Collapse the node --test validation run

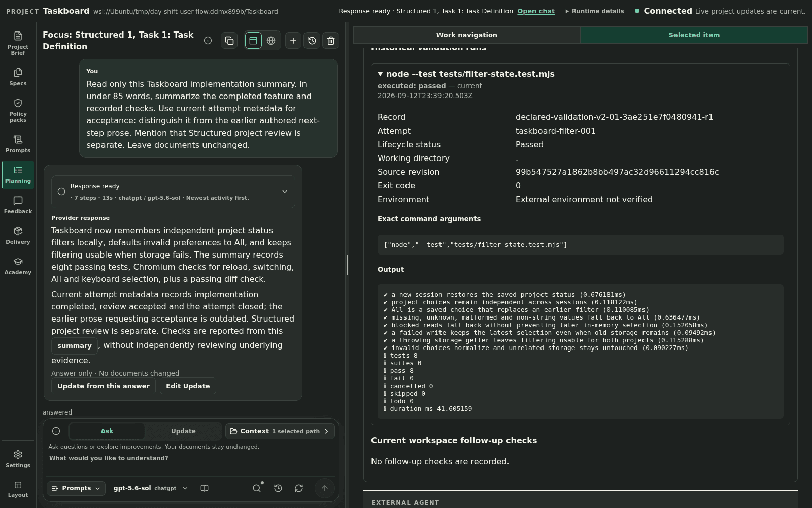tap(466, 74)
